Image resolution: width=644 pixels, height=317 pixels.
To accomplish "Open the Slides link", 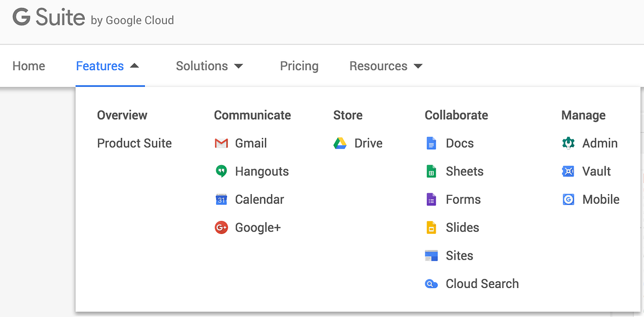I will [x=462, y=227].
